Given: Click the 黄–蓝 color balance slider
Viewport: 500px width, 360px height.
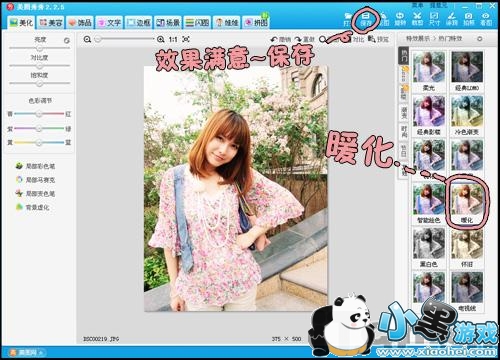Looking at the screenshot, I should pyautogui.click(x=39, y=142).
